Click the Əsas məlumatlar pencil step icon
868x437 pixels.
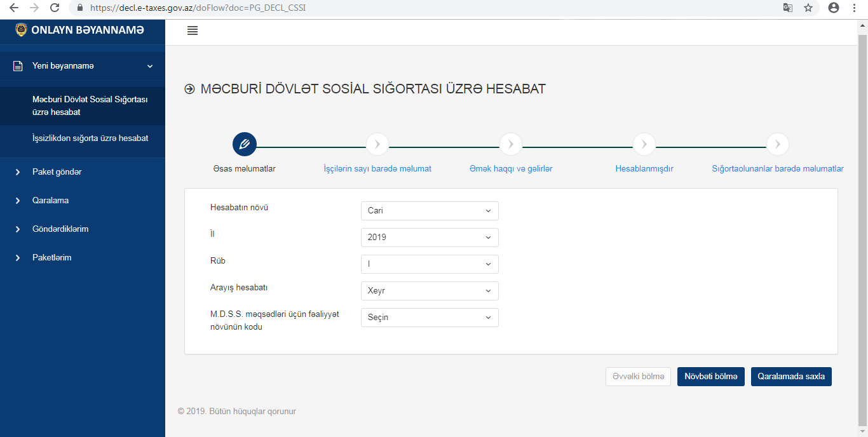point(244,144)
